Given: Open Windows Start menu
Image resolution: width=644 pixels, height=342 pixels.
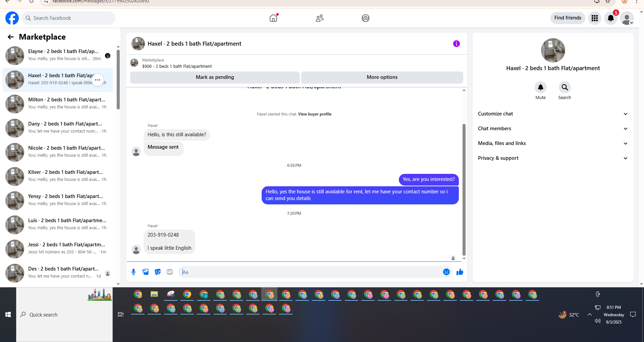Looking at the screenshot, I should click(8, 314).
